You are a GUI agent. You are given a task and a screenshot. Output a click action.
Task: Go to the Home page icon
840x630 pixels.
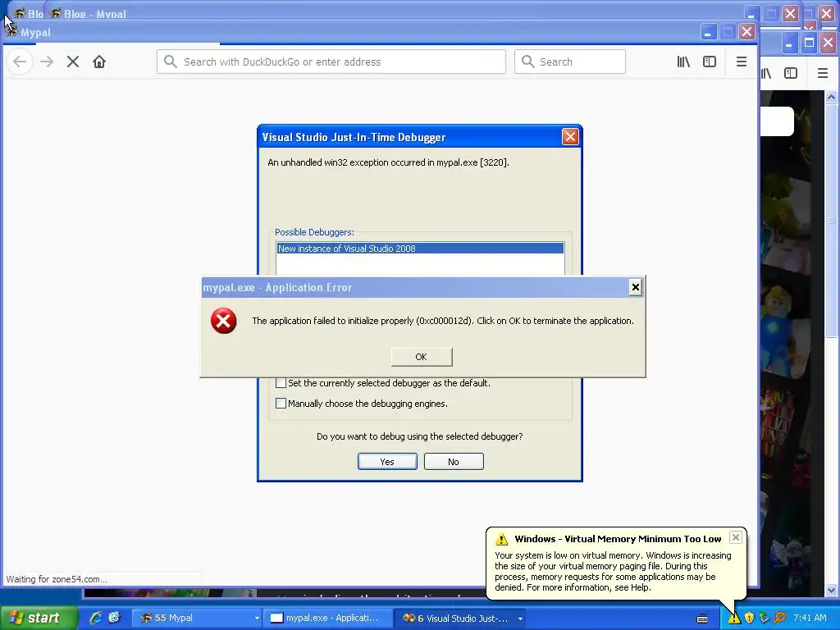tap(99, 62)
